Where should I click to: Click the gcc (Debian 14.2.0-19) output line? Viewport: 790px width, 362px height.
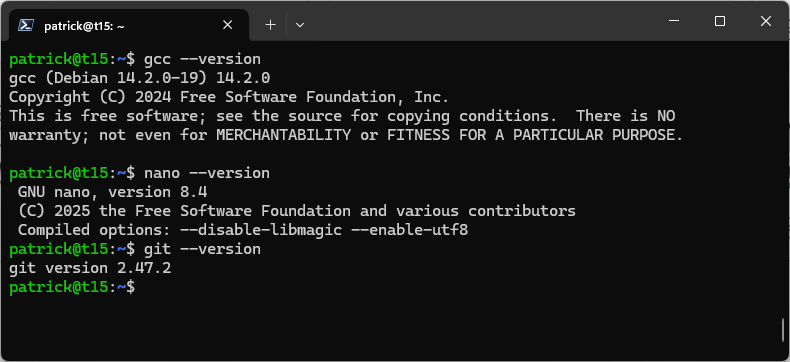[140, 78]
